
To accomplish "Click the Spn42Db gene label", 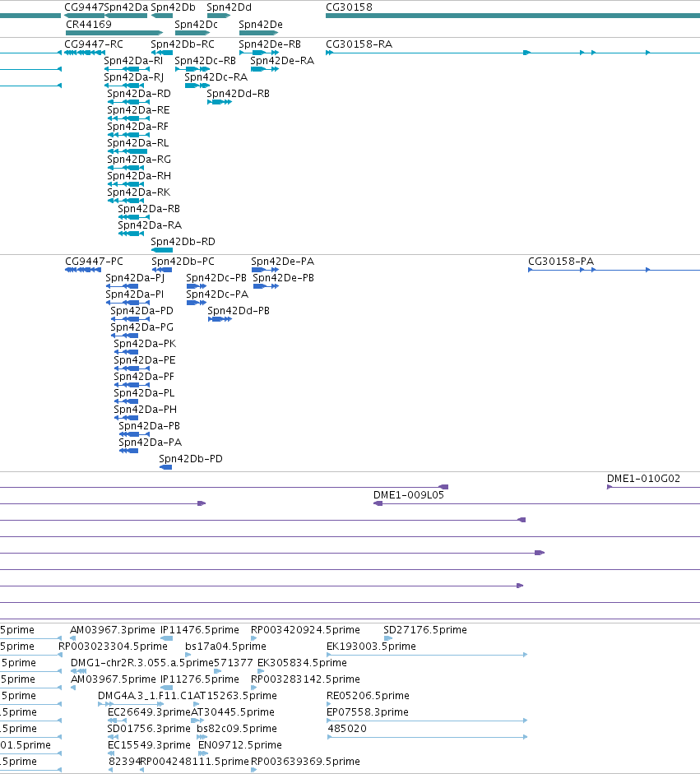I will [x=173, y=7].
